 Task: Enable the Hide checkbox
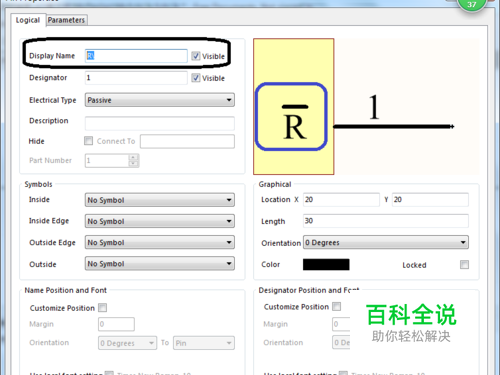(88, 141)
